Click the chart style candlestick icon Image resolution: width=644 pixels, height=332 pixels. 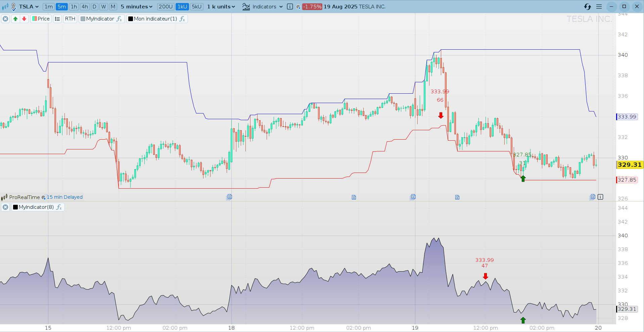click(x=5, y=7)
